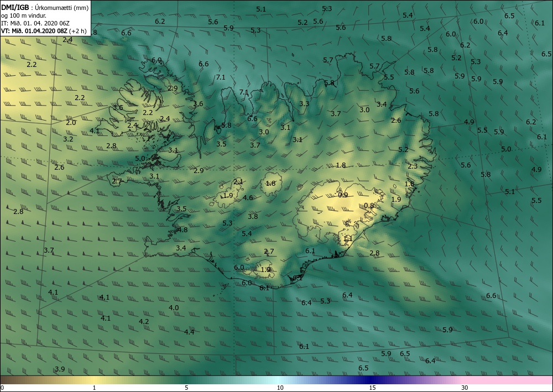The height and width of the screenshot is (392, 553).
Task: Click the 4.4 value over the ocean
Action: 189,332
